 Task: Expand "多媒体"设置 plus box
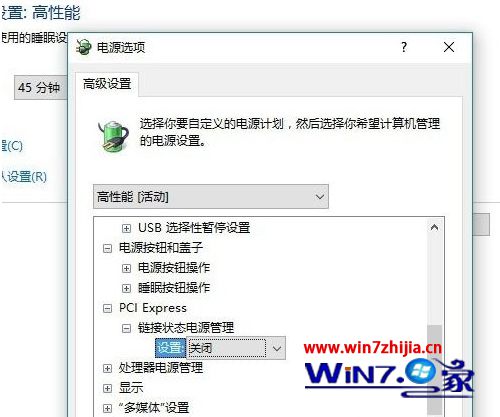(x=107, y=408)
